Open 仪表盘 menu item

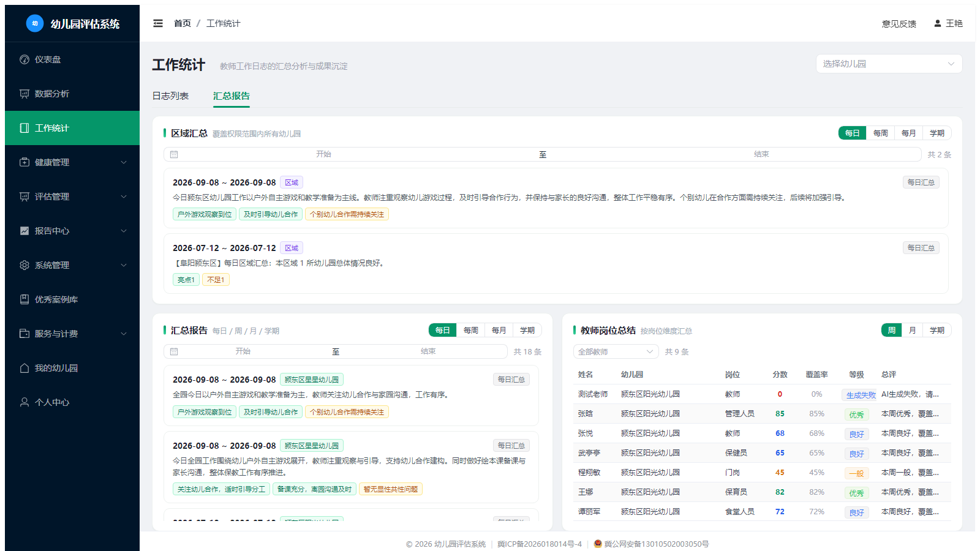(x=72, y=59)
